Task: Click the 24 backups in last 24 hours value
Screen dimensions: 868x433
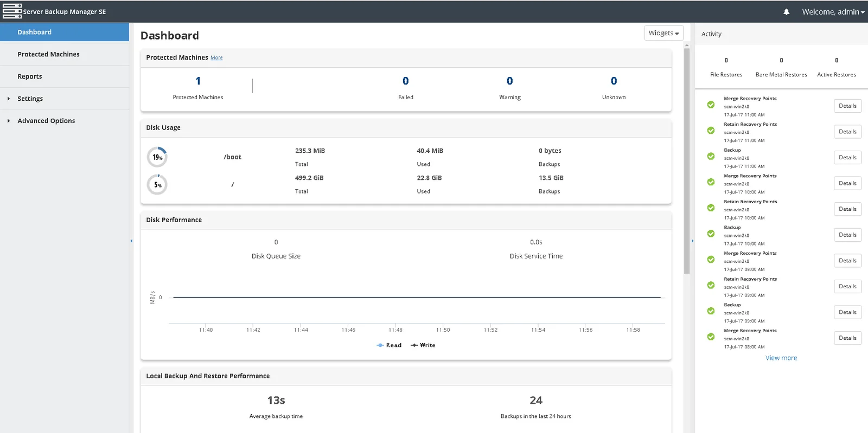Action: point(536,400)
